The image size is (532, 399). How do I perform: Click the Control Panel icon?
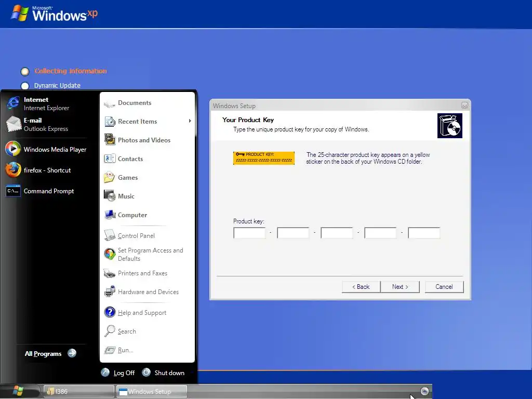click(110, 235)
